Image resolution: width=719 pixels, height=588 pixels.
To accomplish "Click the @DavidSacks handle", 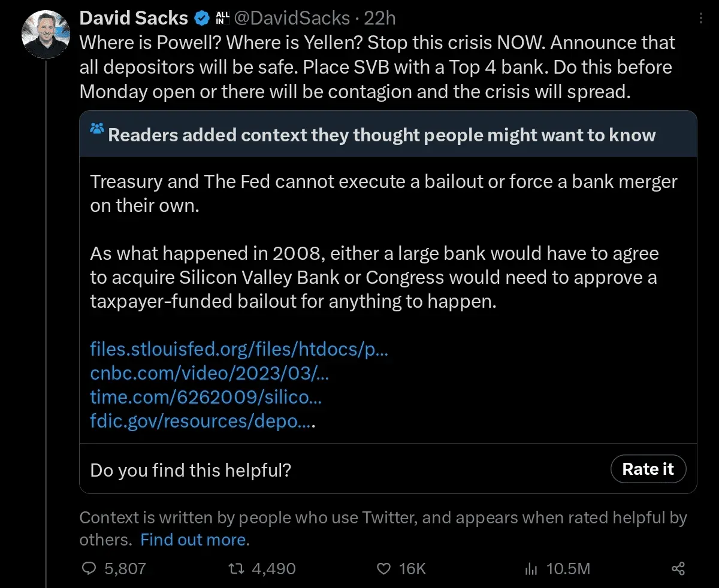I will click(292, 18).
